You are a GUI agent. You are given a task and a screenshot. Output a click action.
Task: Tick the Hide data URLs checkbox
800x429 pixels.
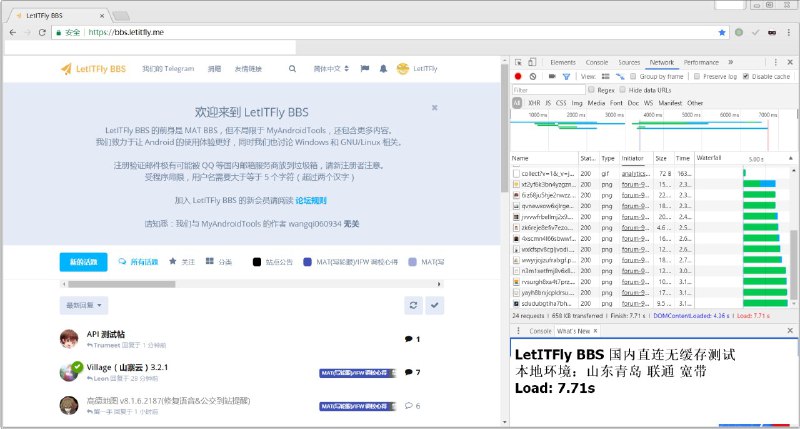[622, 90]
